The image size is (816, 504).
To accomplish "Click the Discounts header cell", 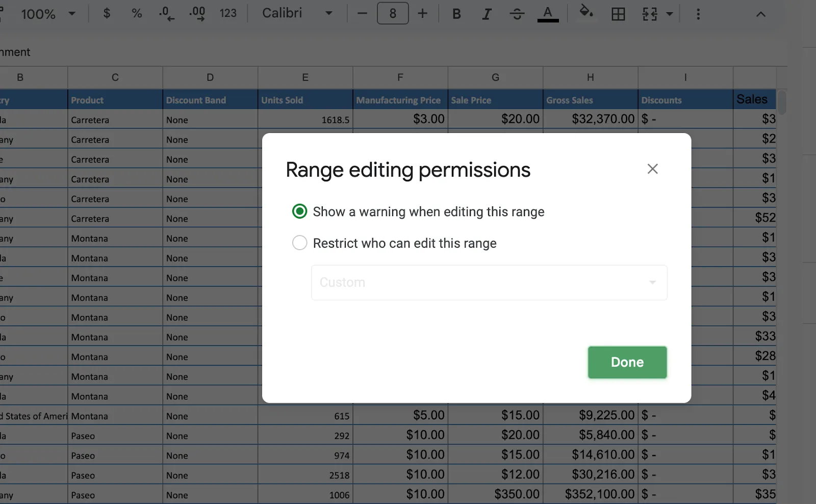I will tap(685, 100).
